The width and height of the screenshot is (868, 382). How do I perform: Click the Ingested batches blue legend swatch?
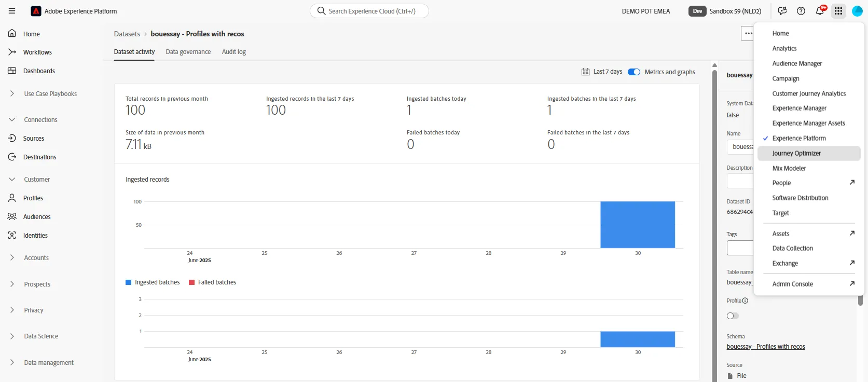[129, 282]
